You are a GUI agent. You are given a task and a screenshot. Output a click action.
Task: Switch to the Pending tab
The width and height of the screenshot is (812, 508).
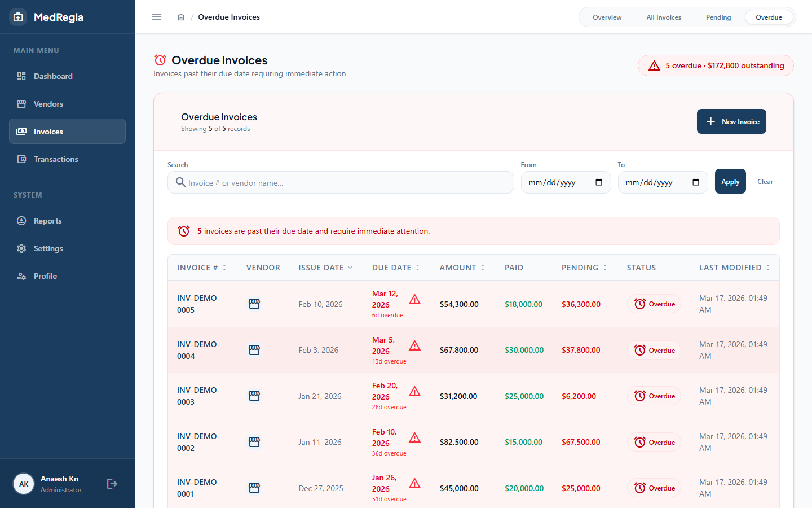click(x=718, y=17)
